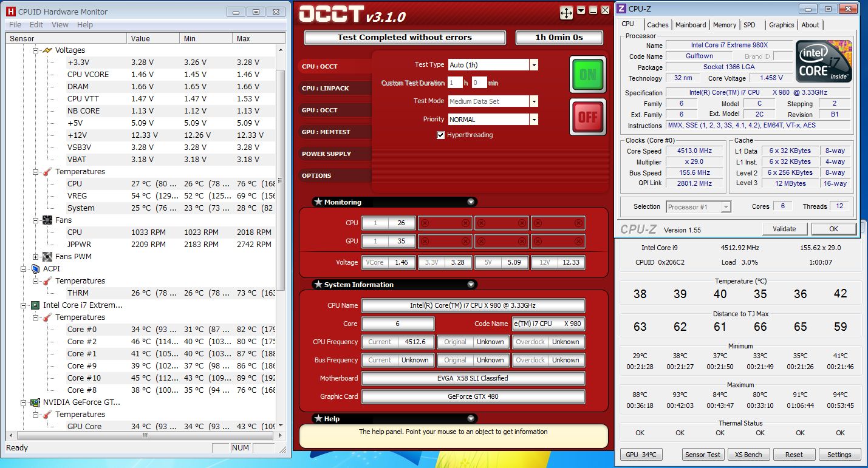Image resolution: width=868 pixels, height=468 pixels.
Task: Select the CPU : LINPACK tab in OCCT
Action: [334, 89]
